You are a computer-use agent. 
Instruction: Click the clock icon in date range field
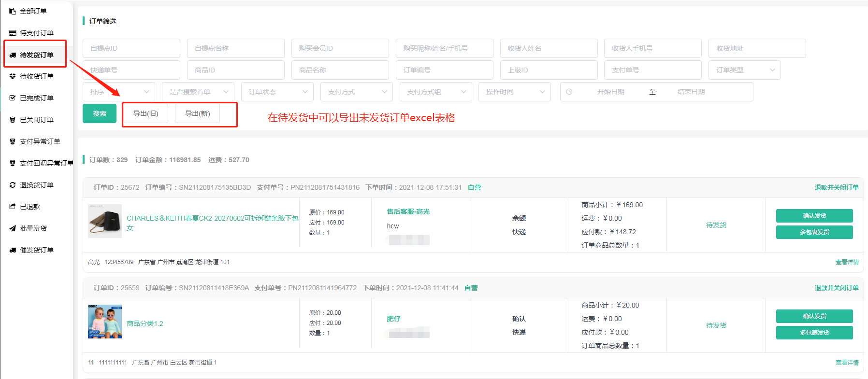click(569, 92)
